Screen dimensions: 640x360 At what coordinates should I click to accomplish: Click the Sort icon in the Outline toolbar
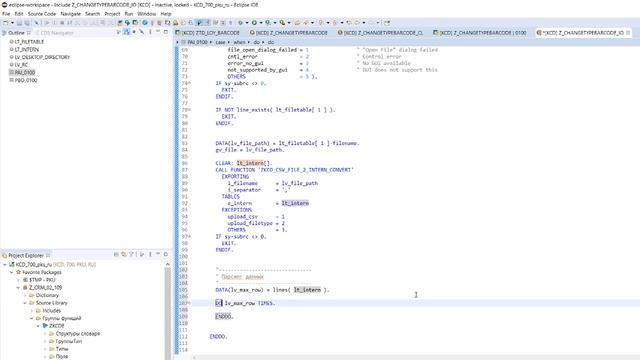point(118,32)
